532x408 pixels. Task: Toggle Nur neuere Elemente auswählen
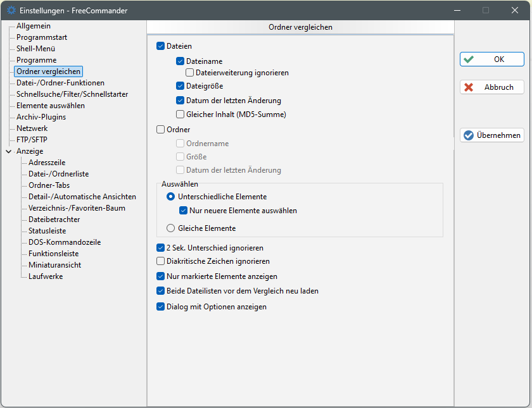[183, 211]
